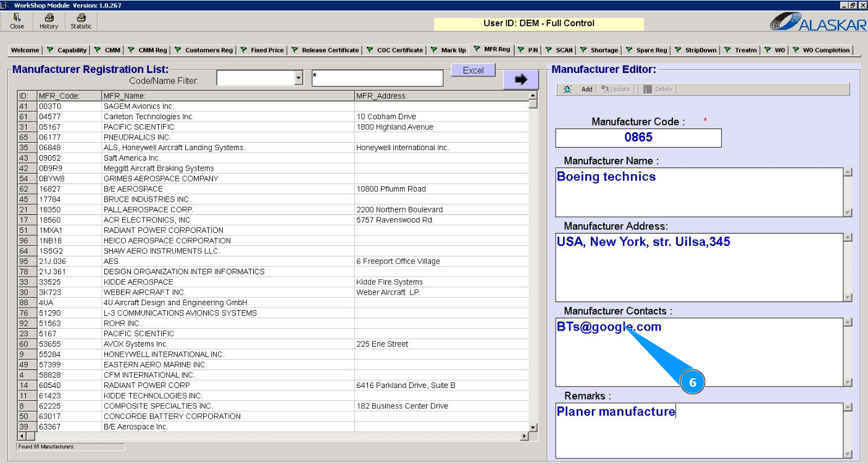This screenshot has height=464, width=868.
Task: Click the Manufacturer Contacts email field
Action: coord(699,352)
